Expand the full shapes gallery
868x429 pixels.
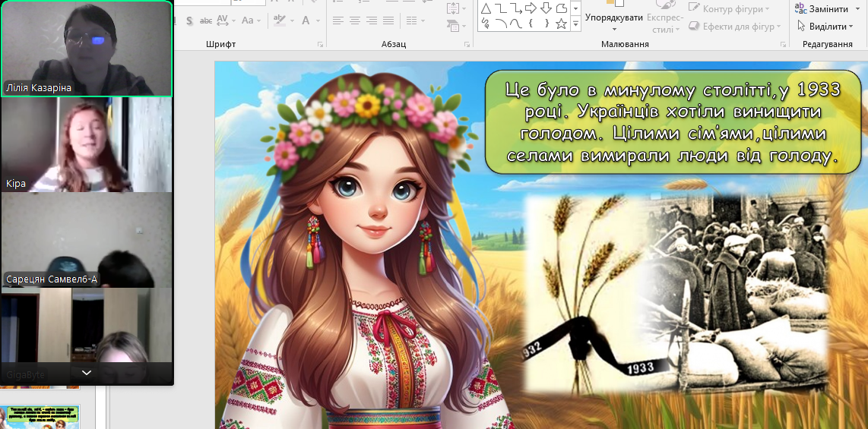[x=575, y=24]
